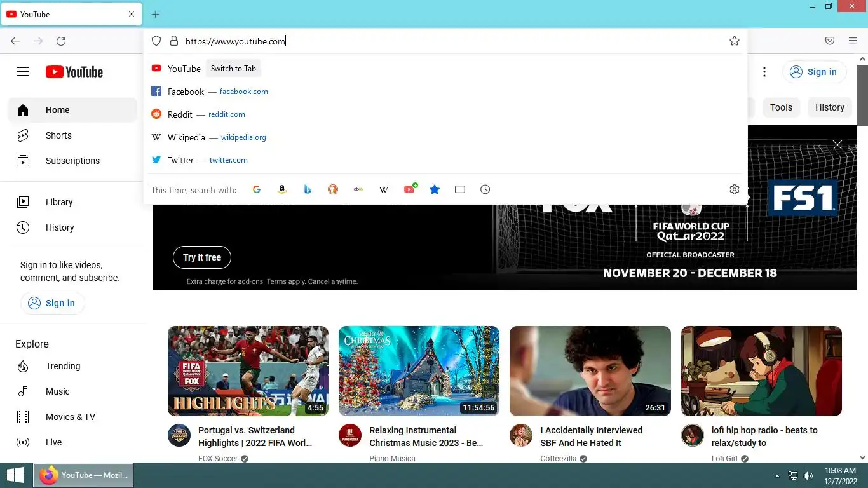Open Home in YouTube sidebar
The image size is (868, 488).
pos(72,110)
